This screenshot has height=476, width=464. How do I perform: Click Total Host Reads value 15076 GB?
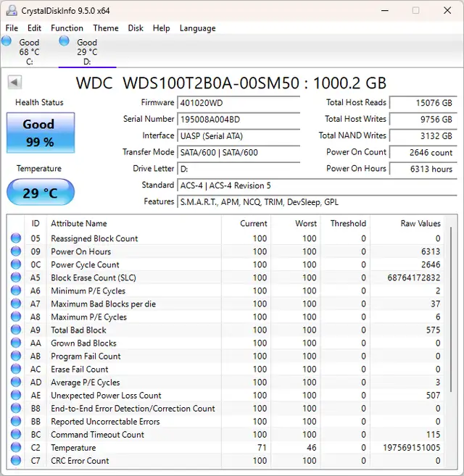(423, 103)
